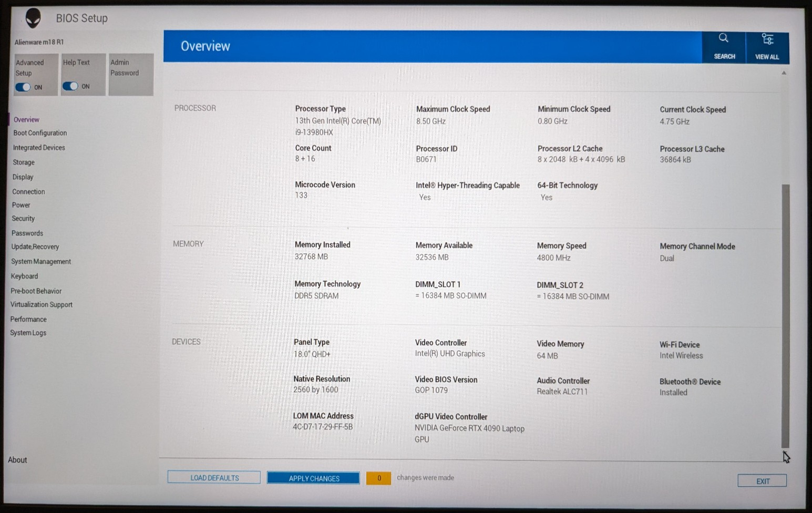Click the dGPU value NVIDIA GeForce RTX 4090
The width and height of the screenshot is (812, 513).
coord(469,434)
